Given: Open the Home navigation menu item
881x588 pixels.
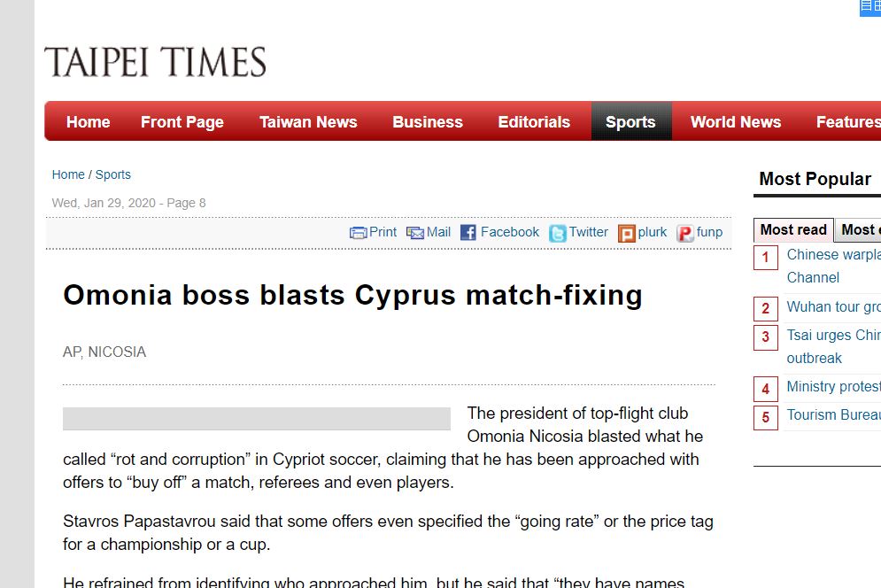Looking at the screenshot, I should pyautogui.click(x=89, y=122).
